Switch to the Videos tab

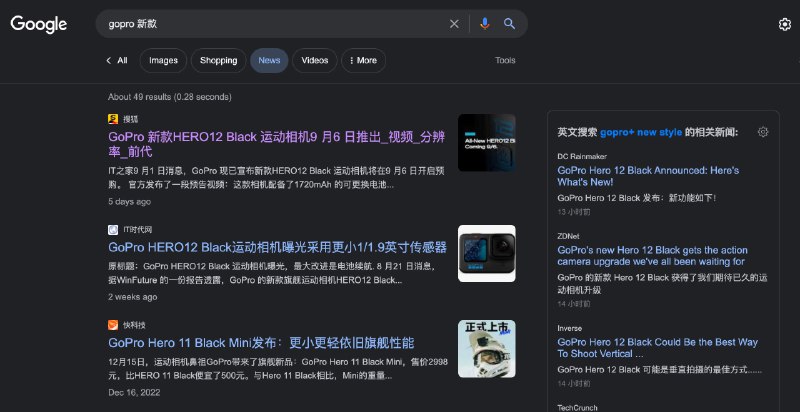point(315,61)
